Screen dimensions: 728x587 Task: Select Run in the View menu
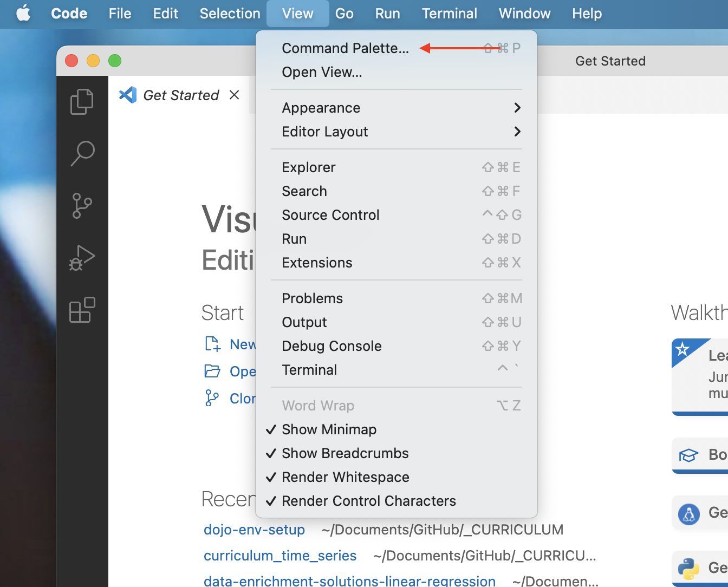click(x=396, y=239)
